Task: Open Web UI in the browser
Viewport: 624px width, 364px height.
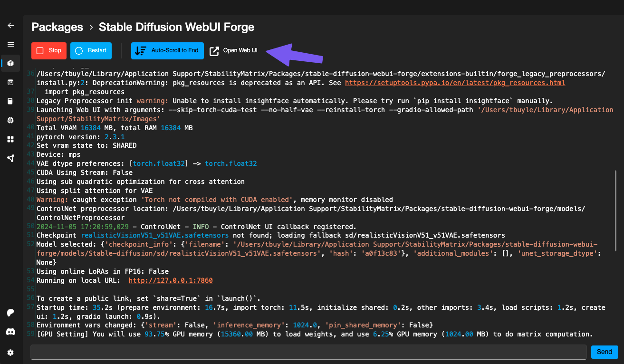Action: [234, 51]
